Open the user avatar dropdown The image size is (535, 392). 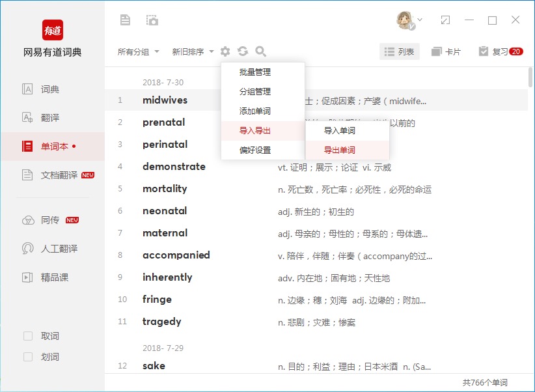410,20
